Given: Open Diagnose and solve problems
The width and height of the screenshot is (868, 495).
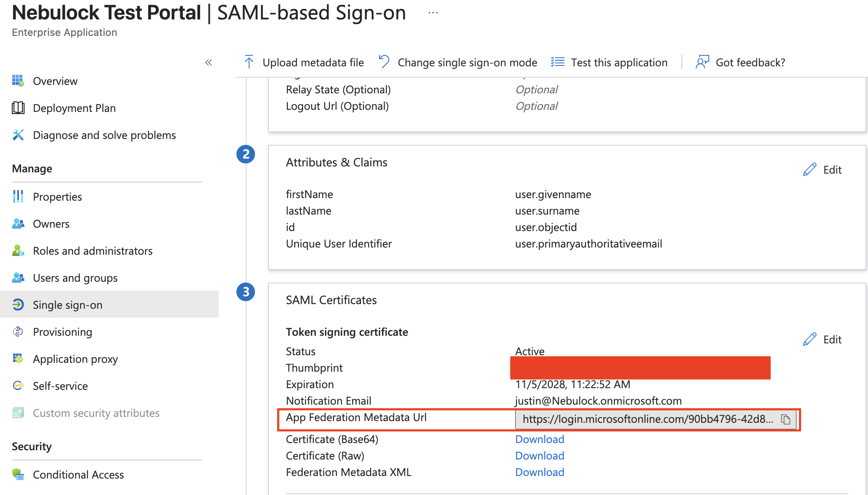Looking at the screenshot, I should [x=104, y=135].
